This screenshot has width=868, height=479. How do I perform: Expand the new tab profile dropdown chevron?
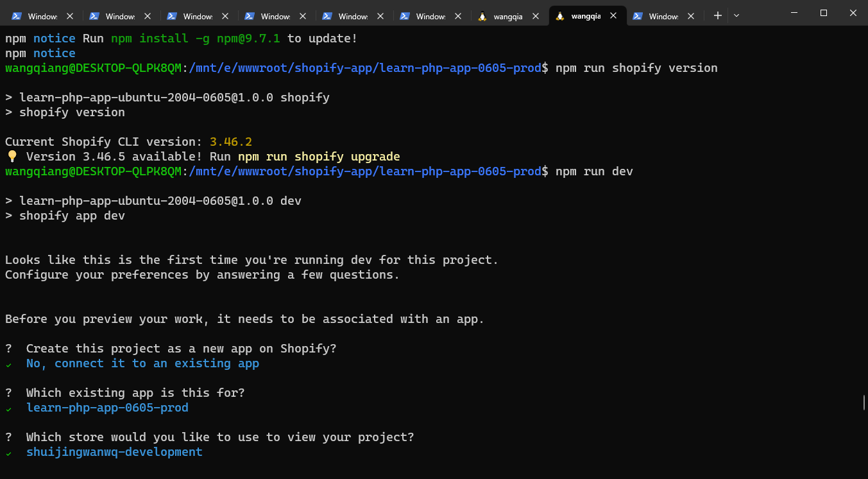pyautogui.click(x=736, y=16)
